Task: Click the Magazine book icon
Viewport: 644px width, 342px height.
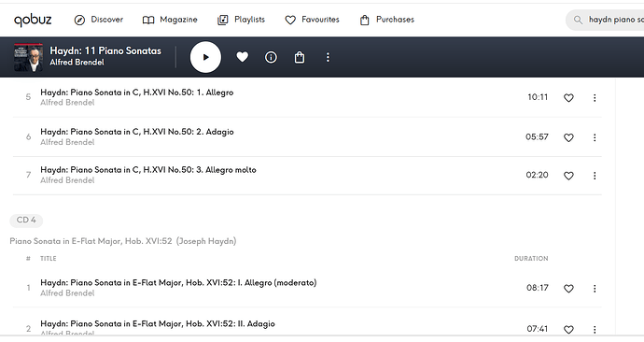Action: coord(148,20)
